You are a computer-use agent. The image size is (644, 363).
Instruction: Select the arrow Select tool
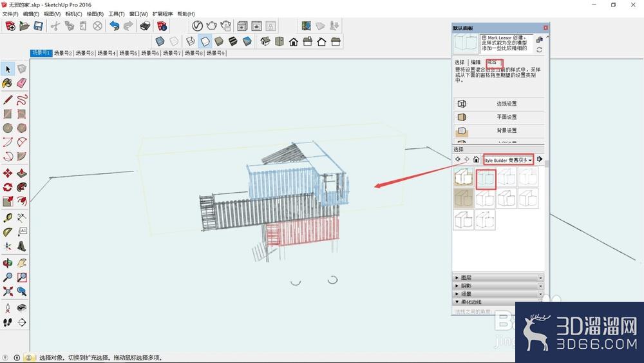pyautogui.click(x=8, y=68)
